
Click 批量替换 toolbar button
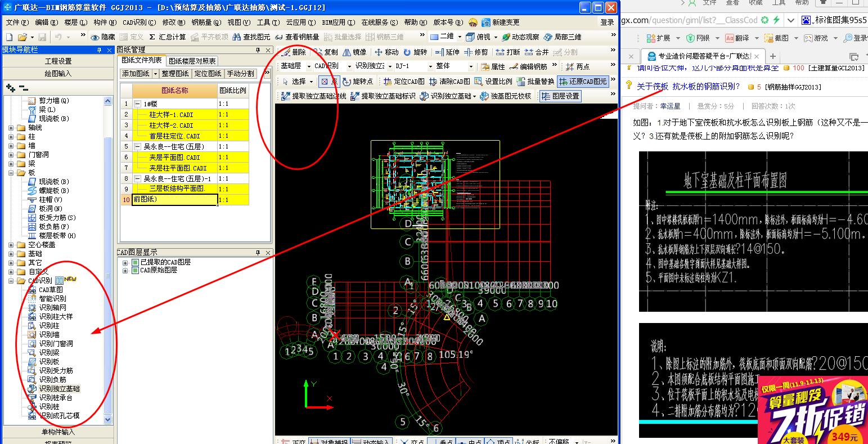coord(536,81)
